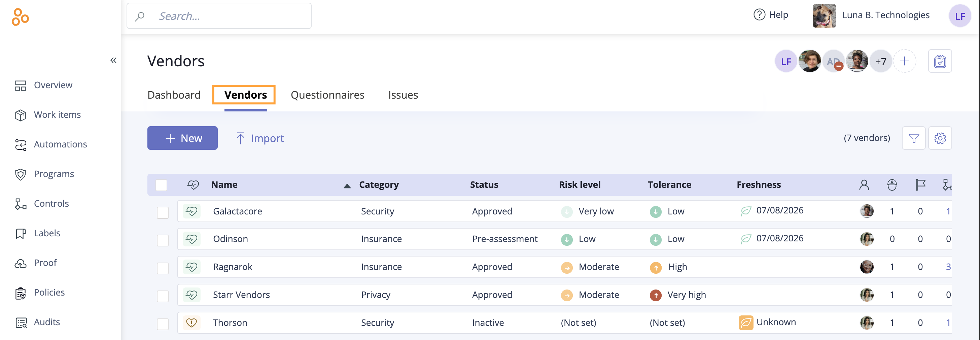The image size is (980, 340).
Task: Click the globe column header icon
Action: (x=892, y=185)
